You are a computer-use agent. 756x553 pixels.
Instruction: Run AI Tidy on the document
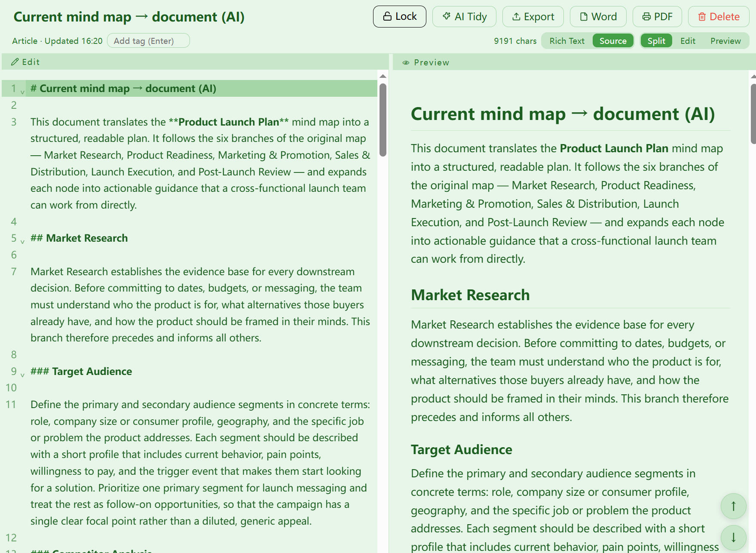point(464,17)
